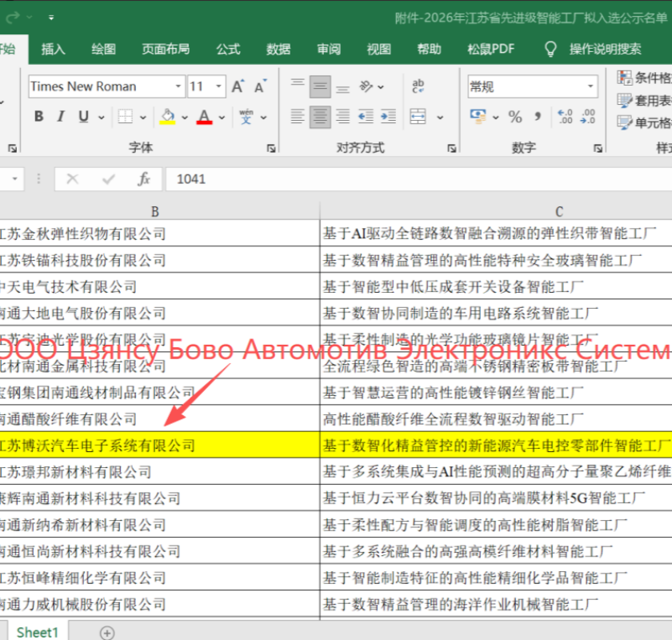This screenshot has width=672, height=640.
Task: Open the 插入 ribbon tab
Action: [x=53, y=50]
